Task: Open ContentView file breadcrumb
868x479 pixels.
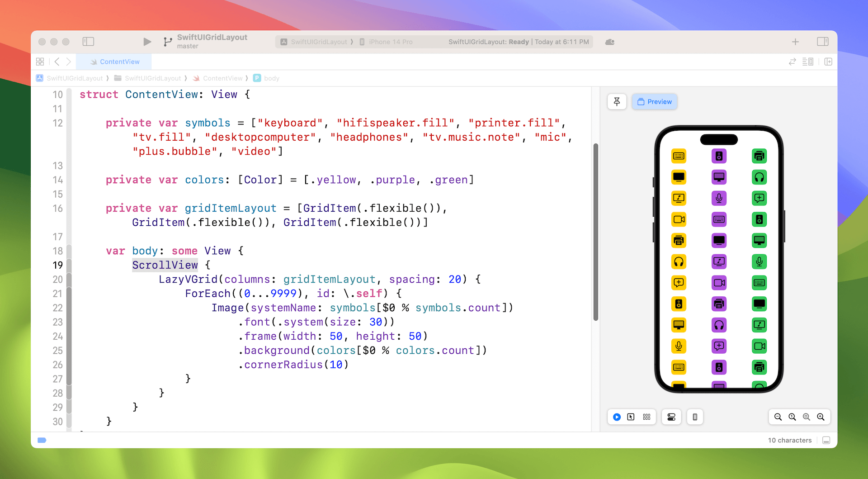Action: [218, 78]
